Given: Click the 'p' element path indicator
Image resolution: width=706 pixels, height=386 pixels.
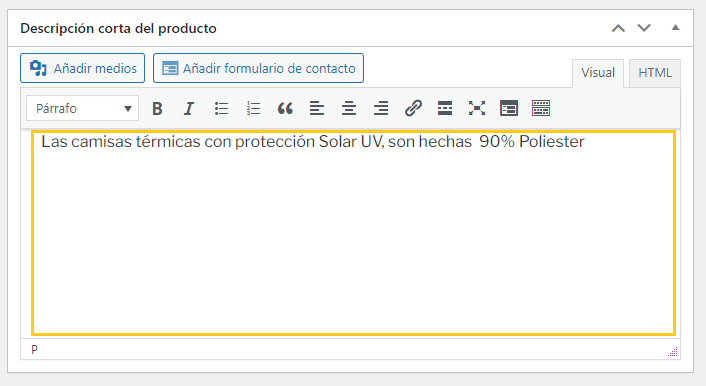Looking at the screenshot, I should click(34, 349).
